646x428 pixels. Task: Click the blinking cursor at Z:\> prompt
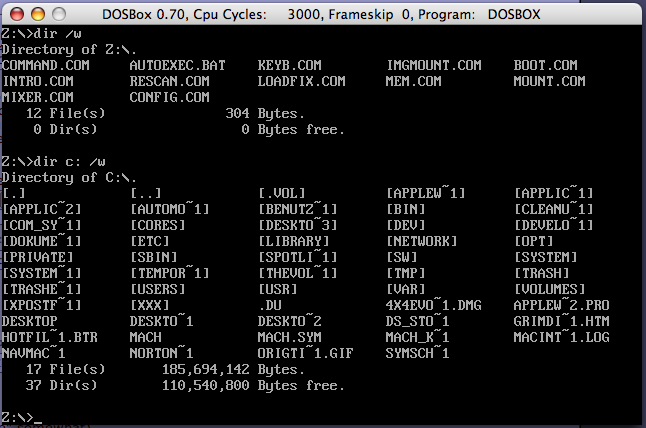point(38,419)
